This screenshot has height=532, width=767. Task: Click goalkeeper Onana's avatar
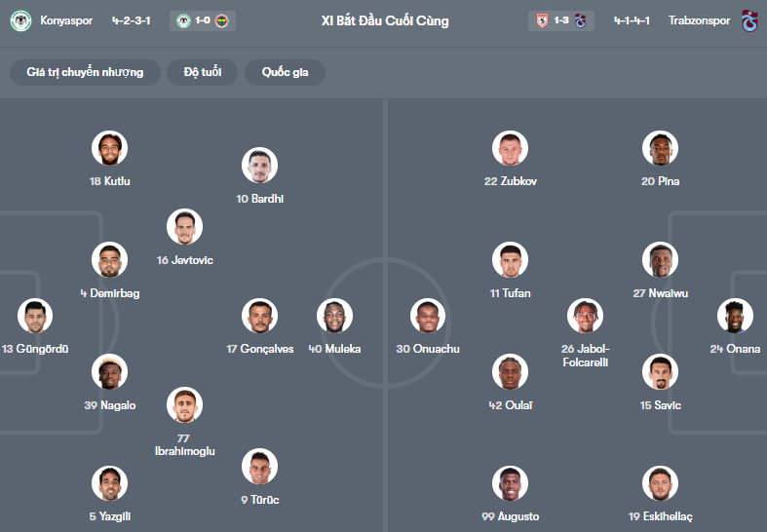point(735,316)
